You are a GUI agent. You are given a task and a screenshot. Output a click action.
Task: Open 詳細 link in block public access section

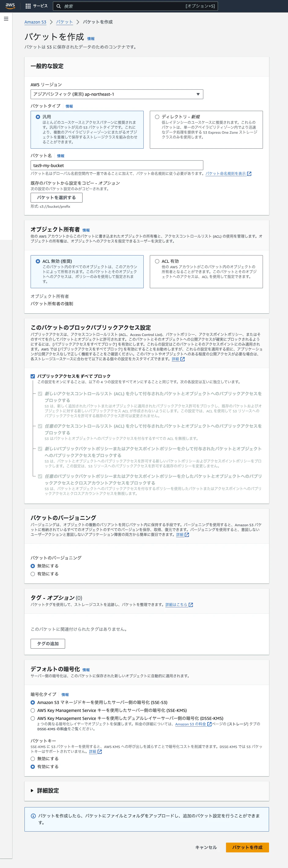tap(175, 359)
